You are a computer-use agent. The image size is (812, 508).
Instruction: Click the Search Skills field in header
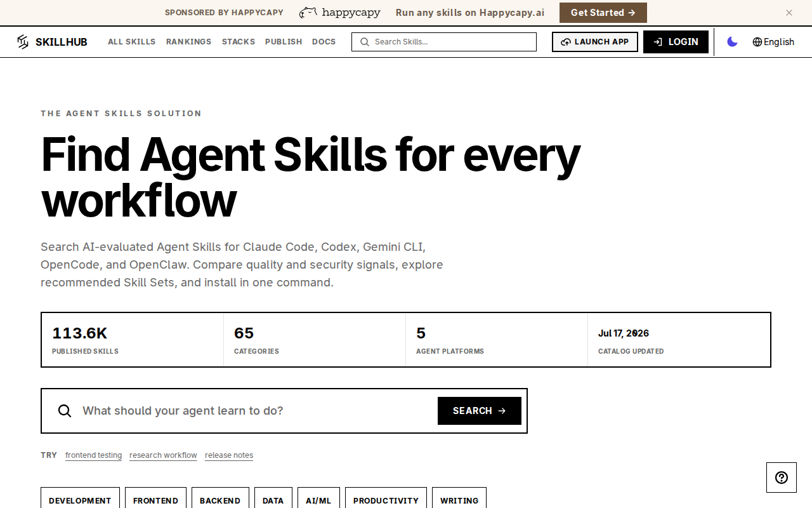tap(444, 42)
